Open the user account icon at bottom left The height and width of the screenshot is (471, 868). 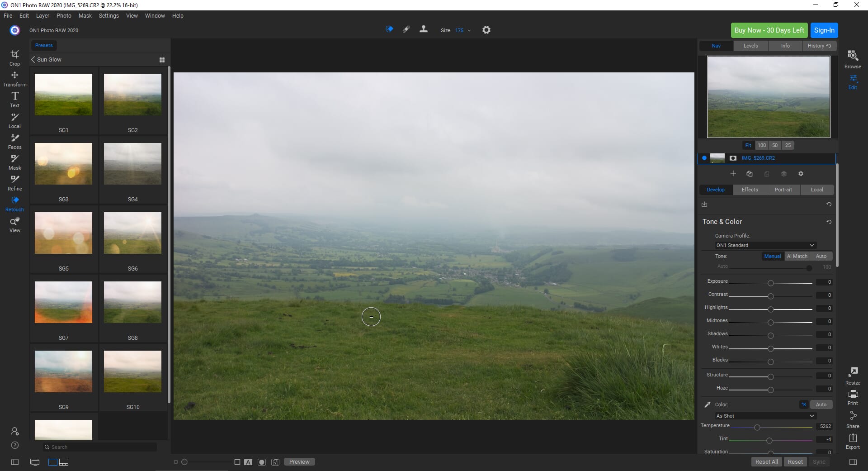15,431
